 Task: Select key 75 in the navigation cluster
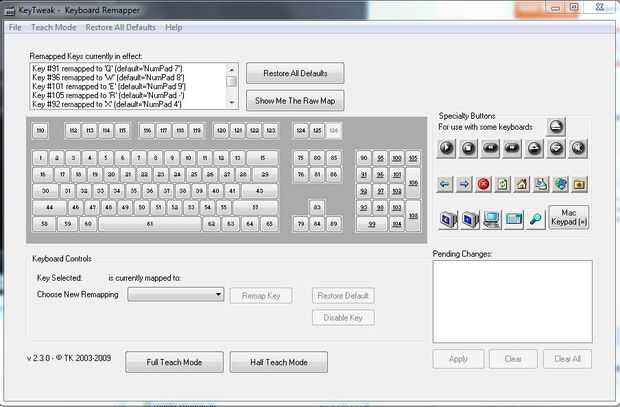[301, 158]
